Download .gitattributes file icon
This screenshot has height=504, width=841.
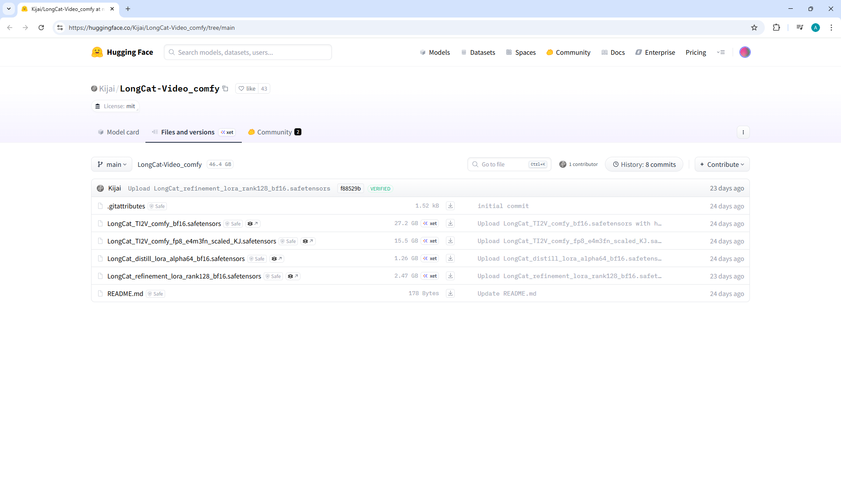pyautogui.click(x=450, y=206)
